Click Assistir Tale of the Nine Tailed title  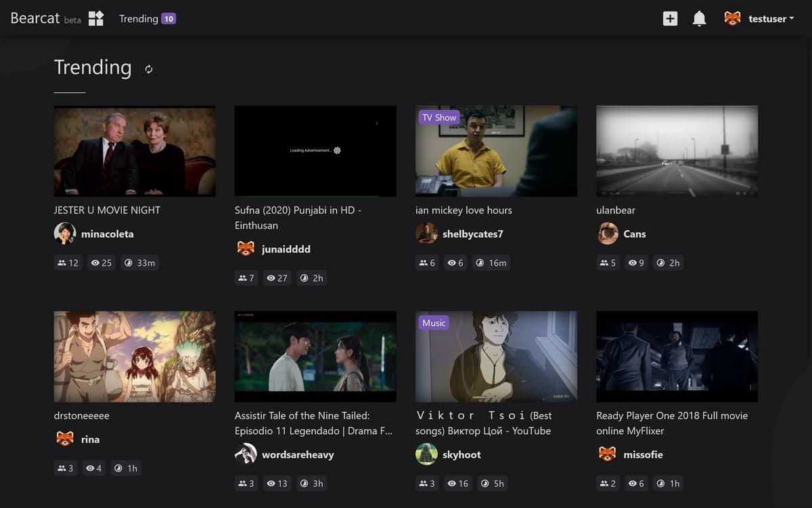[313, 423]
